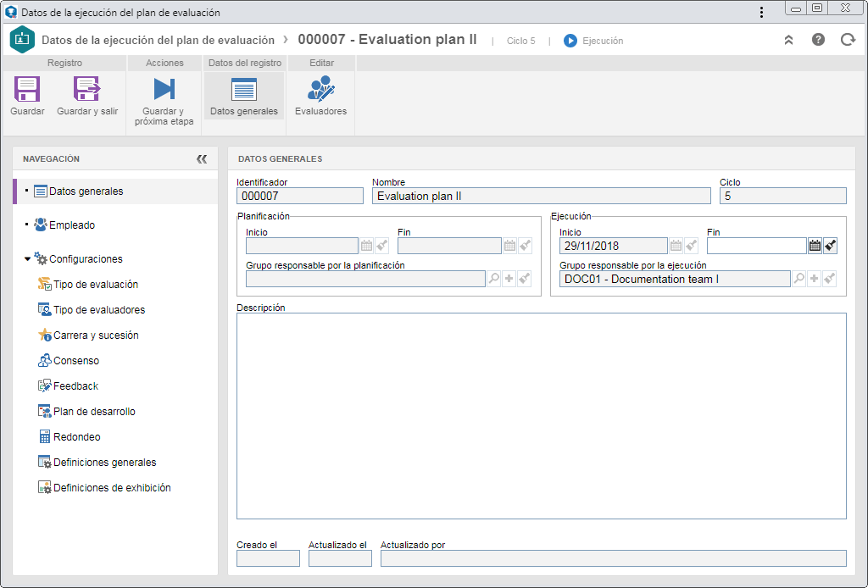Viewport: 868px width, 588px height.
Task: Add planning responsible group plus icon
Action: (x=509, y=279)
